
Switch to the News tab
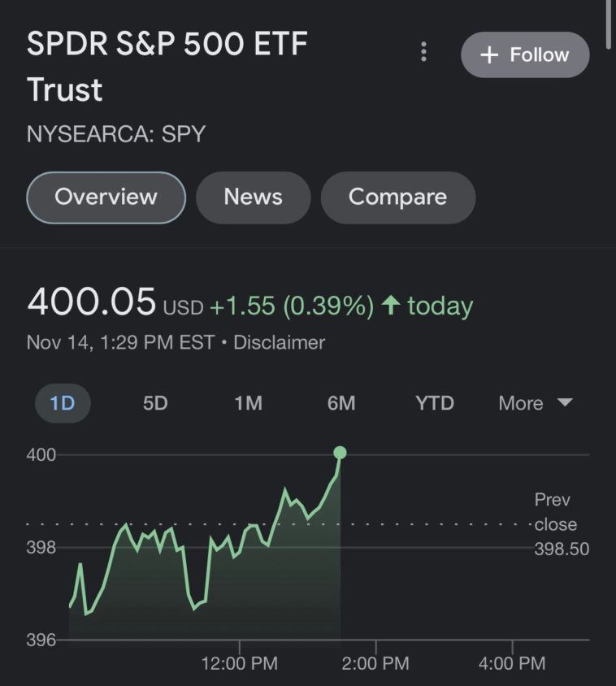(x=253, y=197)
